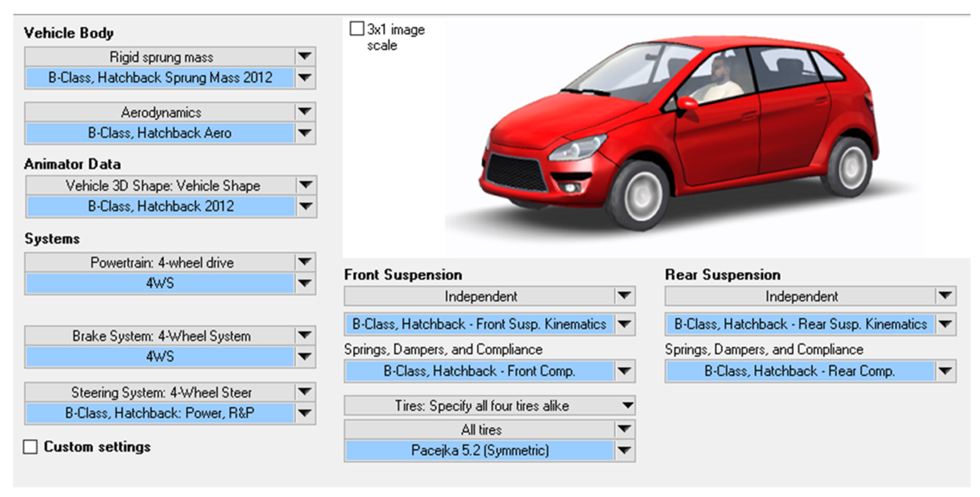Open Front Suspension Independent dropdown arrow
Viewport: 980px width, 497px height.
624,296
